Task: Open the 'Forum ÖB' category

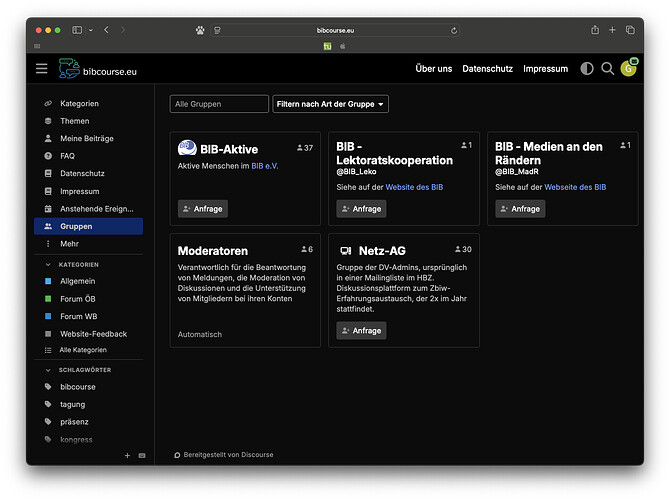Action: click(x=78, y=299)
